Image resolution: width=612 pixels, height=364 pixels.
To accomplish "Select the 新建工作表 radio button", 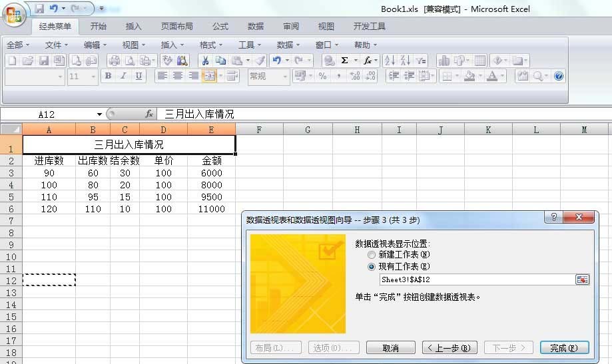I will pos(371,255).
